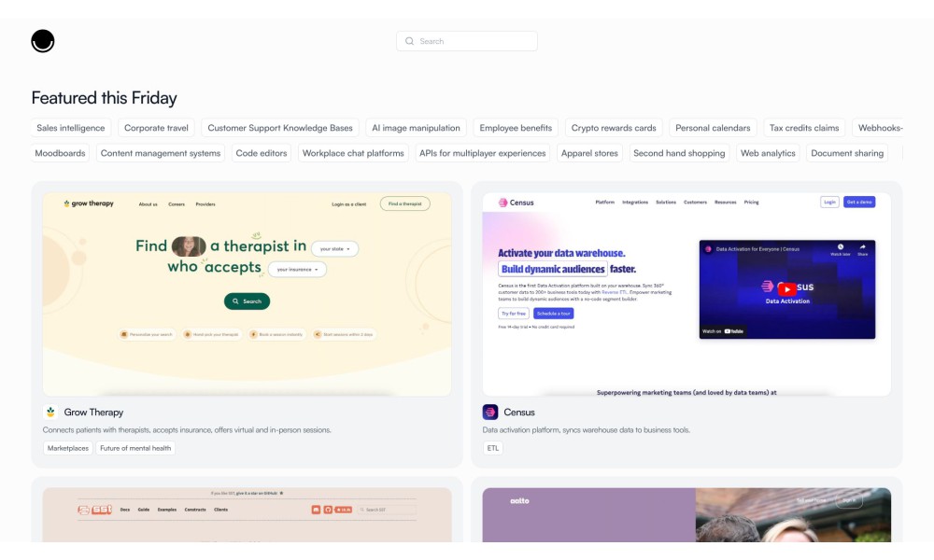Open 'your state' dropdown in preview
This screenshot has height=560, width=934.
click(x=334, y=249)
